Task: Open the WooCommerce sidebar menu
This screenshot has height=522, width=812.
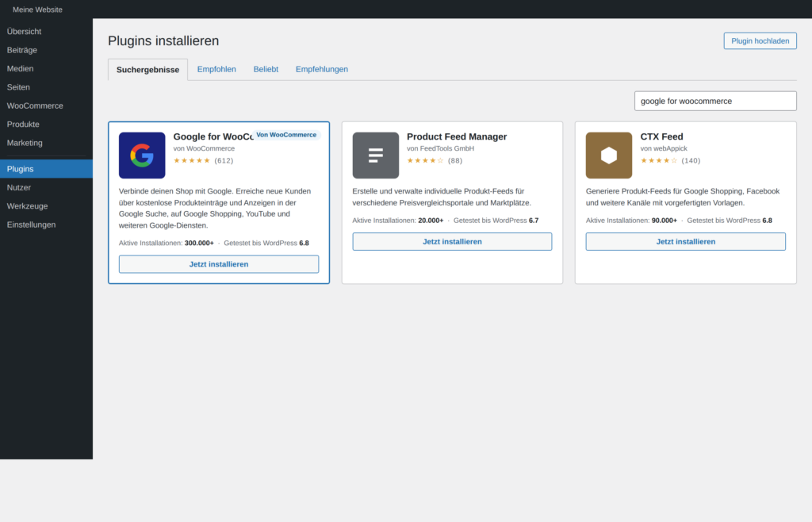Action: click(46, 106)
